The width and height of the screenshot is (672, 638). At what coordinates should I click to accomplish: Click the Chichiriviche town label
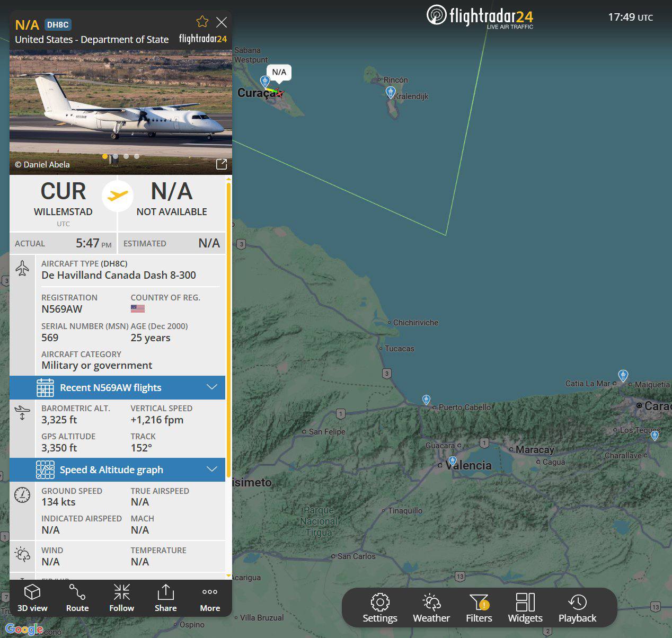click(415, 323)
